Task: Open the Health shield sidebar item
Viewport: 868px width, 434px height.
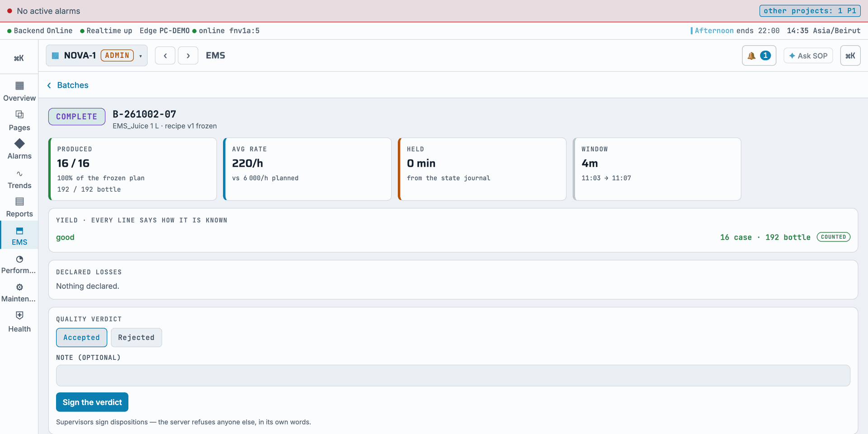Action: pyautogui.click(x=19, y=322)
